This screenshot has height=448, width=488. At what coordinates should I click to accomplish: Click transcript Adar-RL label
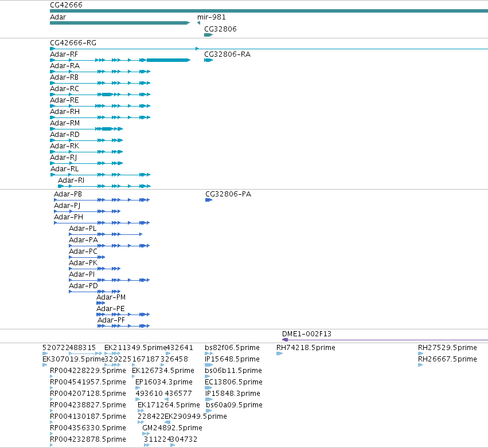tap(64, 169)
